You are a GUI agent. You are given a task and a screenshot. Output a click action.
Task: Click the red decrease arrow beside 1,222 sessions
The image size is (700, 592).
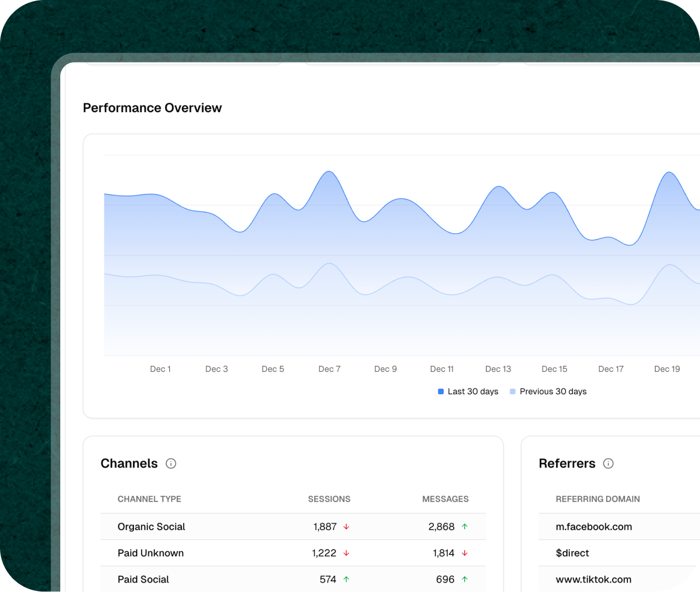pos(346,553)
